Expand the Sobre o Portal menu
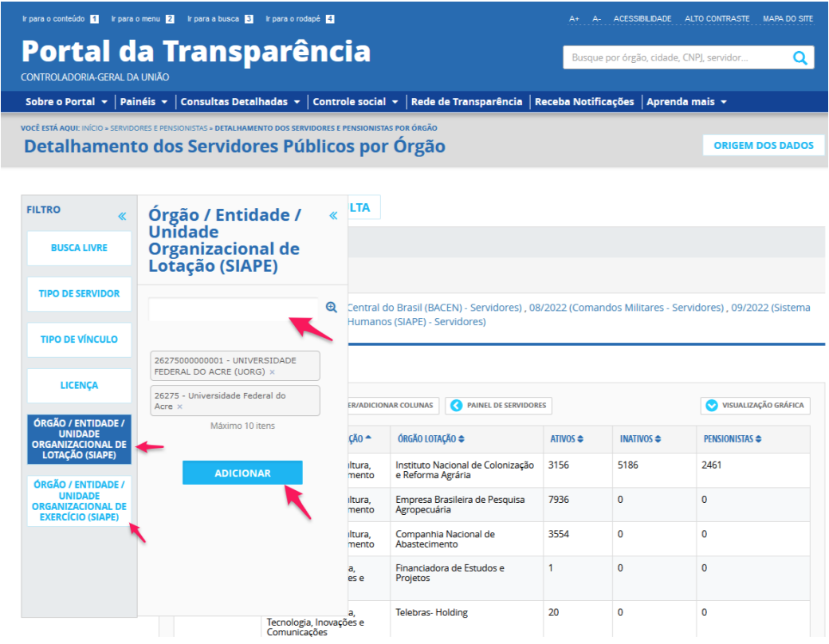Screen dimensions: 829x644 pos(65,102)
